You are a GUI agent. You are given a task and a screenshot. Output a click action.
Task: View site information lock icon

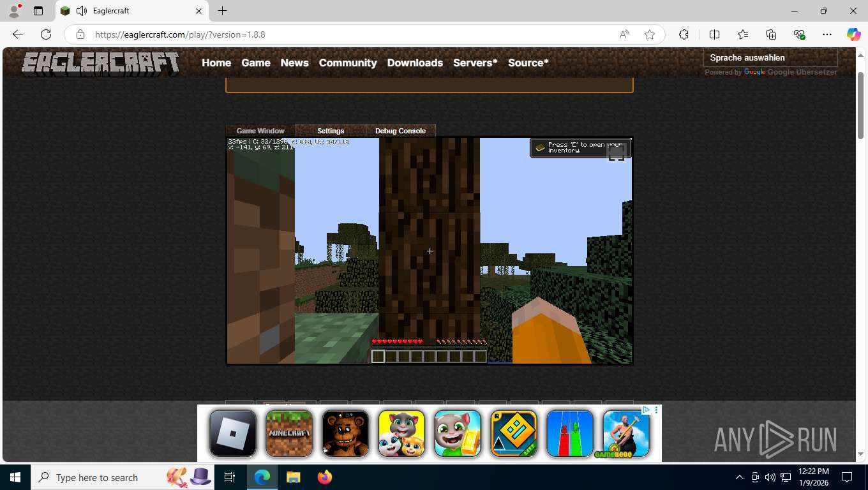80,34
